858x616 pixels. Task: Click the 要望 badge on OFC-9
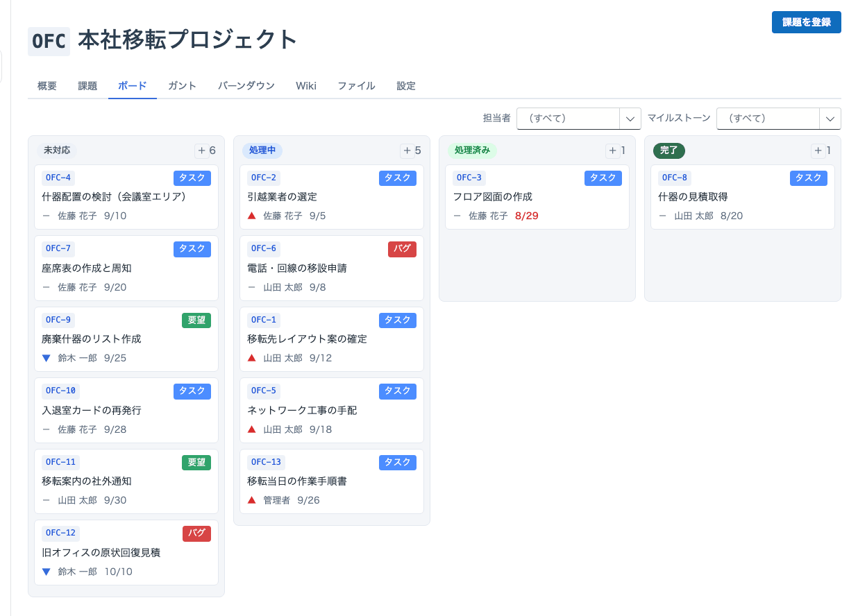click(x=196, y=320)
